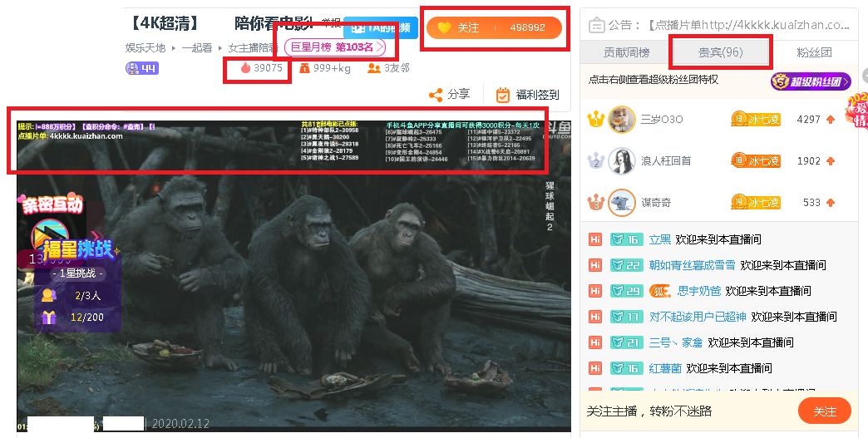Click the flame popularity icon beside 39075
The width and height of the screenshot is (868, 438).
point(246,68)
